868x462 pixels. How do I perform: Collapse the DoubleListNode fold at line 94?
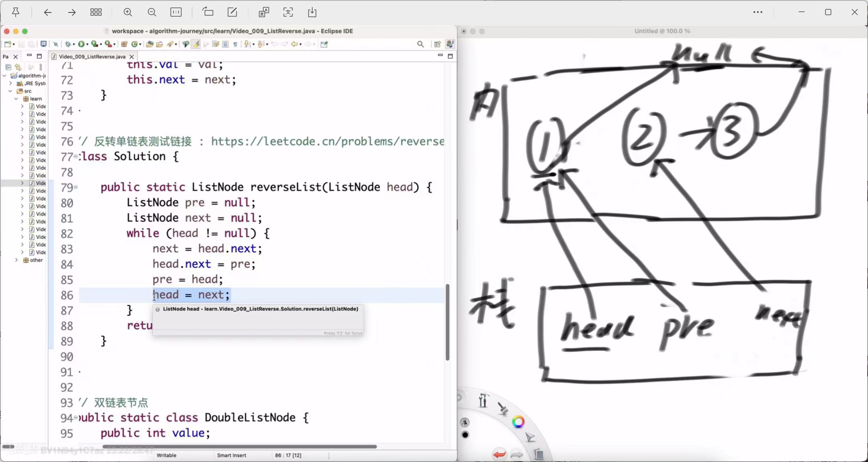pyautogui.click(x=76, y=417)
